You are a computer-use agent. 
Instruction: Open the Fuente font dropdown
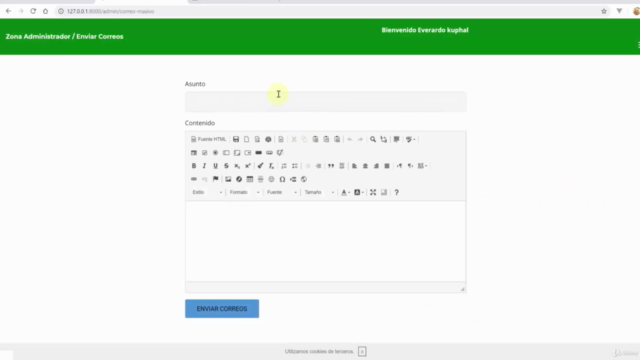[x=282, y=192]
